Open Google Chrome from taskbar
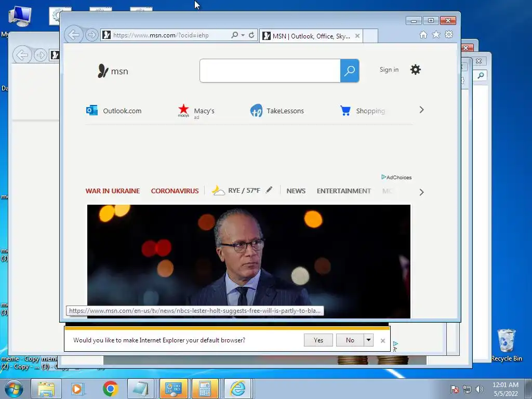Image resolution: width=532 pixels, height=399 pixels. tap(110, 389)
